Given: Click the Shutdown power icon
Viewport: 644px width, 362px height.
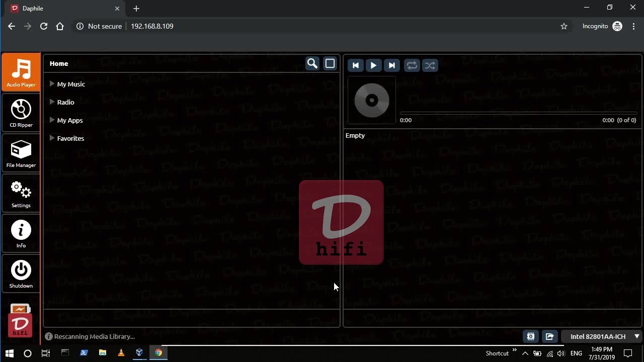Looking at the screenshot, I should tap(21, 270).
